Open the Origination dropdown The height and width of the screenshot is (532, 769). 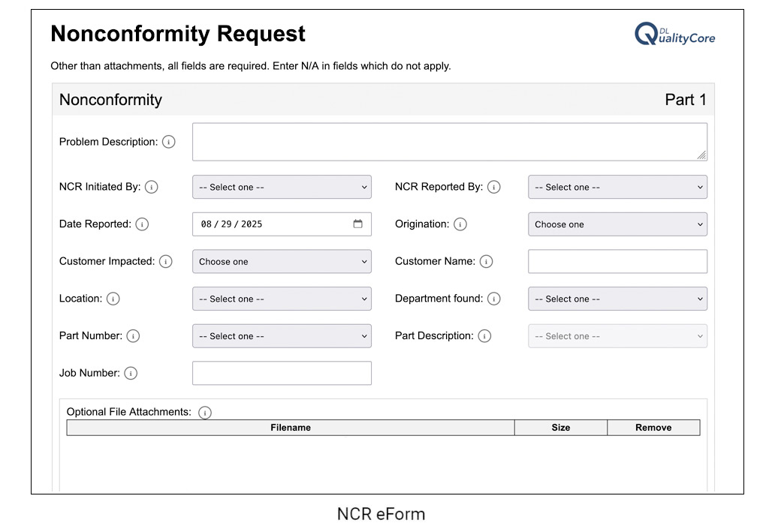[617, 224]
